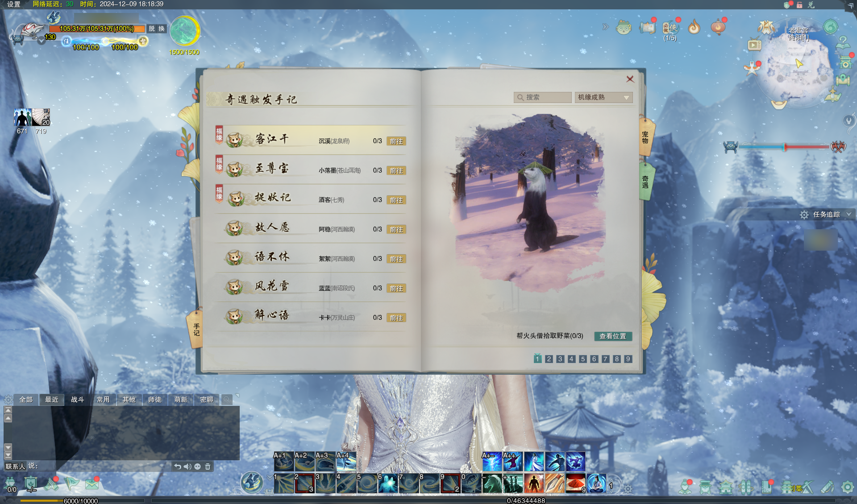This screenshot has width=857, height=504.
Task: Click 前往 for 至尊宝 entry
Action: coord(396,171)
